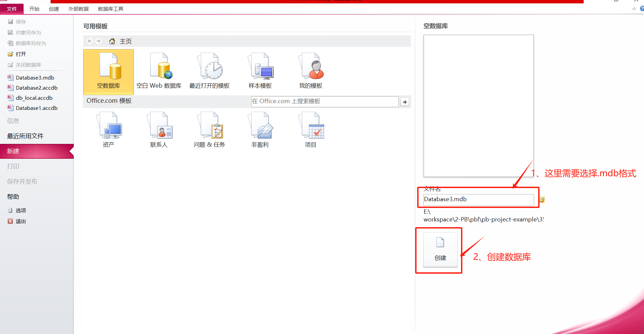Open the 文件 File tab
644x334 pixels.
12,9
